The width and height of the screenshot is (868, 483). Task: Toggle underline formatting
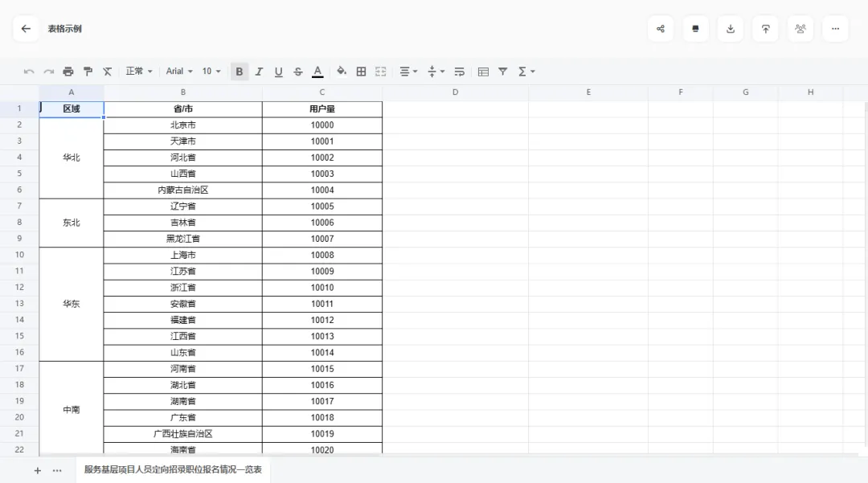pos(278,72)
